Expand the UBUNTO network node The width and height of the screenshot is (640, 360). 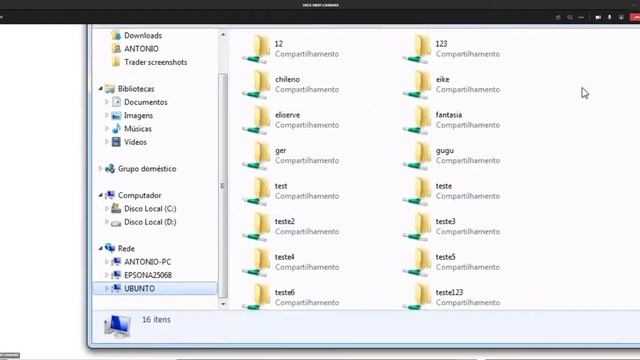pyautogui.click(x=107, y=288)
